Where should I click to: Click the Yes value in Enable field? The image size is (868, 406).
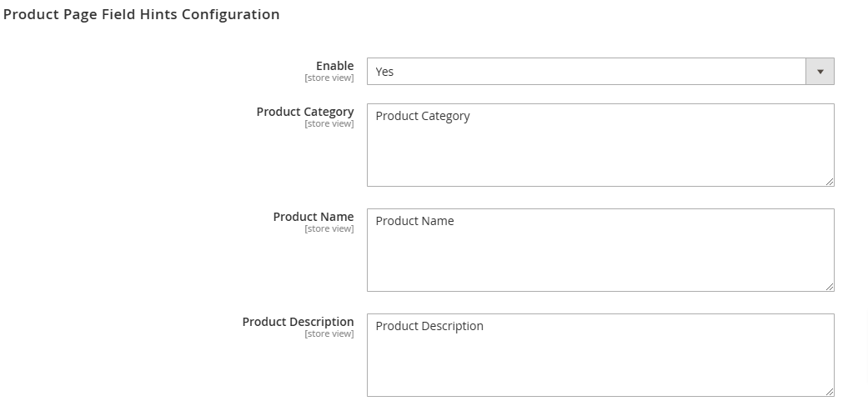pyautogui.click(x=384, y=72)
